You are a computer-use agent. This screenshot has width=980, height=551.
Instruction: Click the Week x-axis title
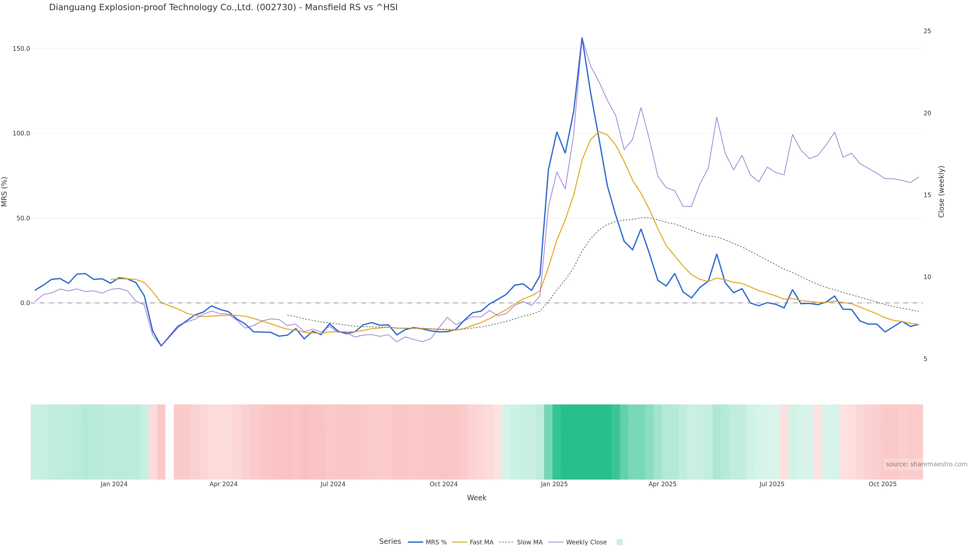click(477, 498)
